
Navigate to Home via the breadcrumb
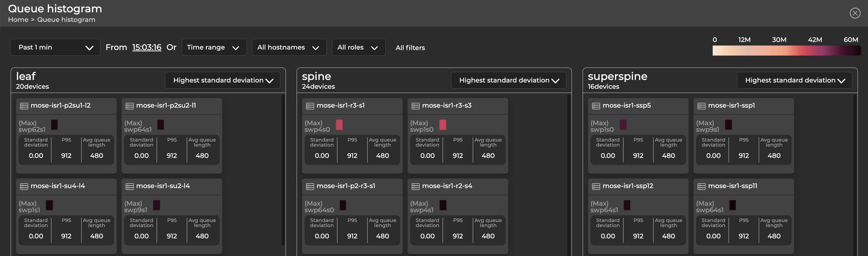pos(19,20)
